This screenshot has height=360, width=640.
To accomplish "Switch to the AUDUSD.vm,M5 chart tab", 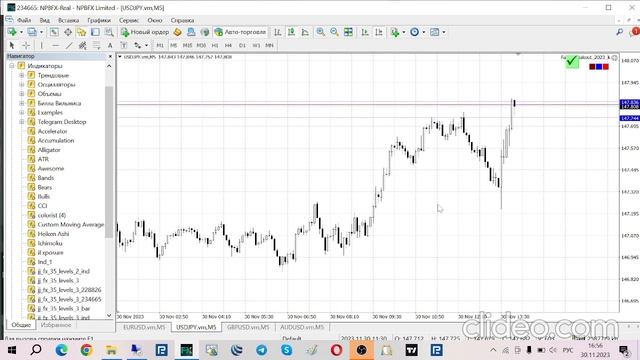I will [x=302, y=327].
